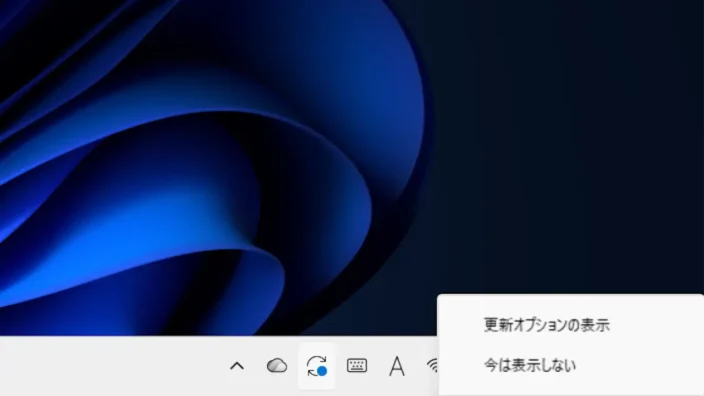Choose '今は表示しない' menu entry
Image resolution: width=704 pixels, height=396 pixels.
530,365
